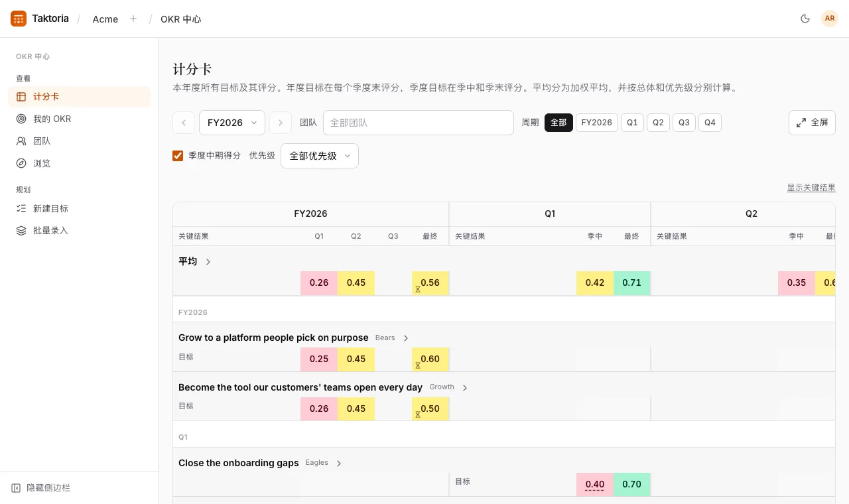
Task: Click 显示关键结果 link
Action: 811,188
